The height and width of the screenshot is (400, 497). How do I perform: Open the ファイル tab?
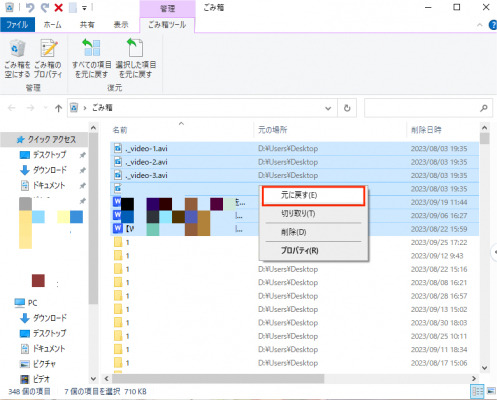click(x=17, y=25)
